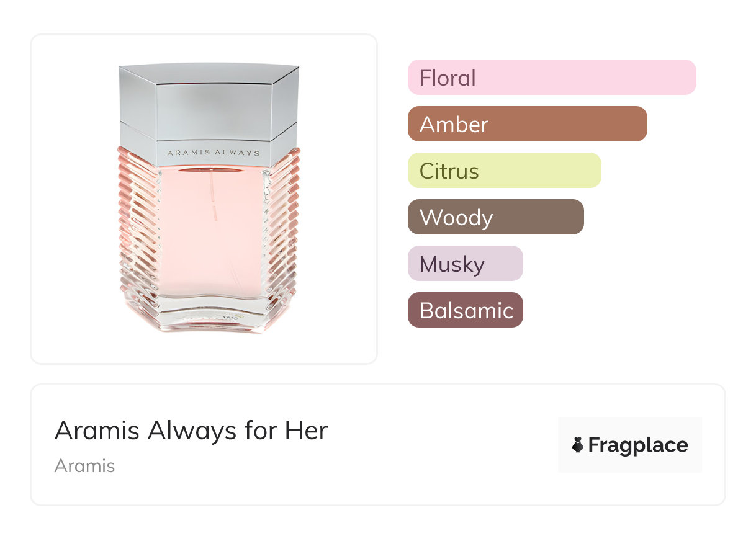Image resolution: width=756 pixels, height=536 pixels.
Task: Click the Fragplace bottle icon
Action: tap(578, 445)
